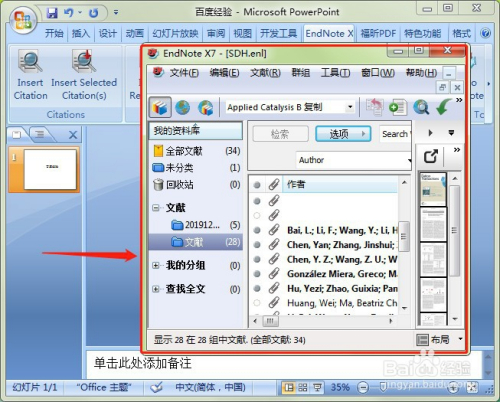
Task: Toggle read status dot for Chen, Y. Z. row
Action: click(x=257, y=259)
